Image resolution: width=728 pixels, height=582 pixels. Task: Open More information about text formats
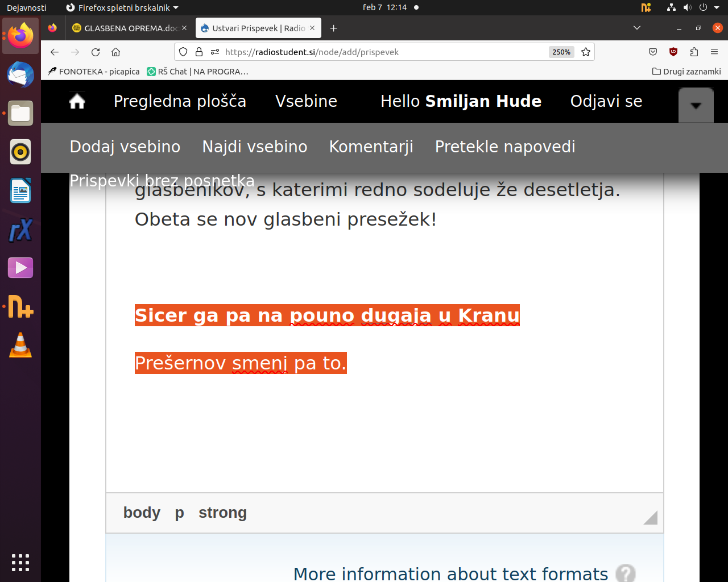click(450, 573)
